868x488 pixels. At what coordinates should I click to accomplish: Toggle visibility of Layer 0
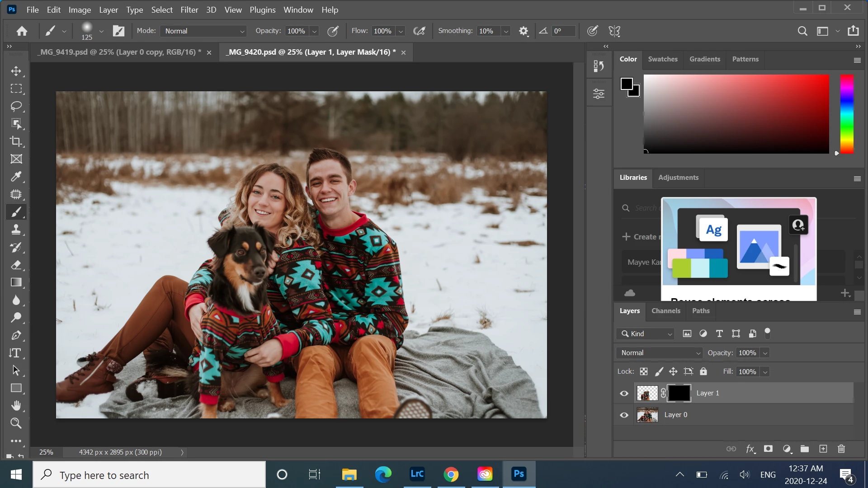pos(624,415)
